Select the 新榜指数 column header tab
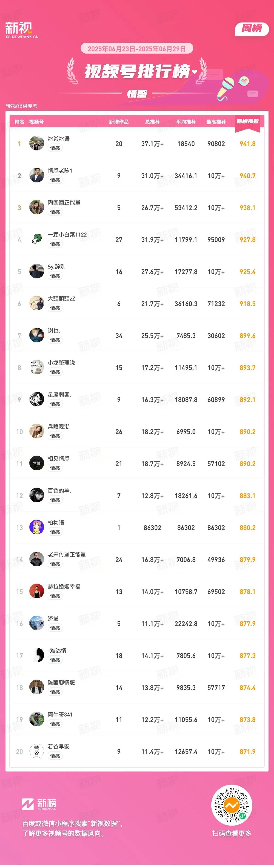Image resolution: width=274 pixels, height=868 pixels. 247,122
